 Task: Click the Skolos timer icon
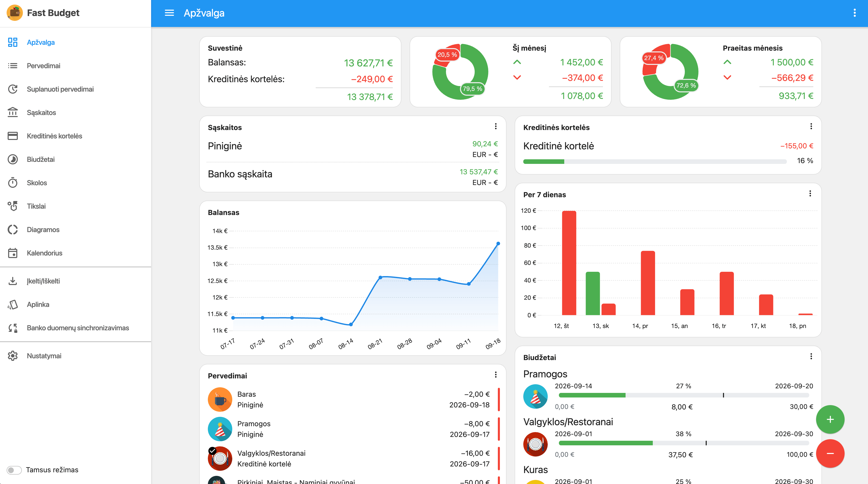tap(13, 183)
